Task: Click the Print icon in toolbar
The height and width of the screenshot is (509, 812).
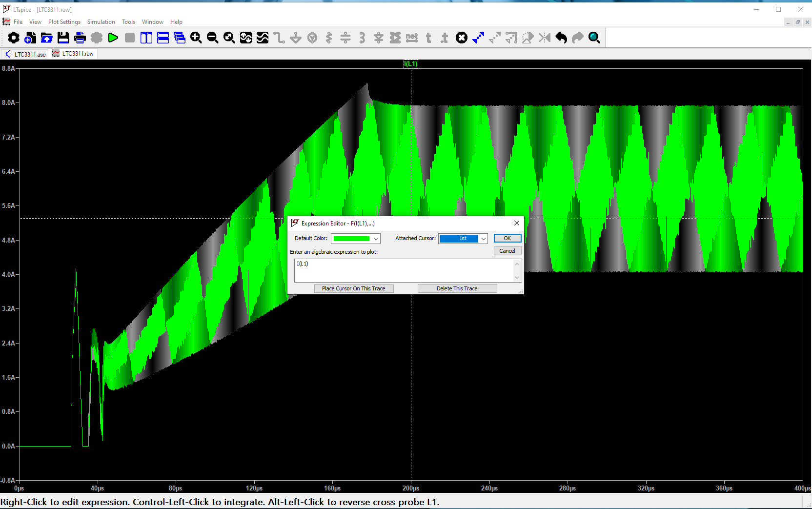Action: [80, 38]
